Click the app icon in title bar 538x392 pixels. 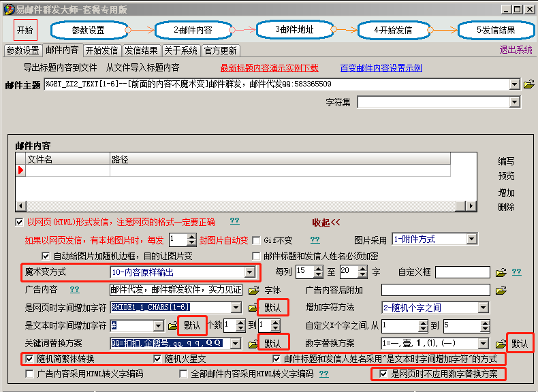[x=9, y=10]
